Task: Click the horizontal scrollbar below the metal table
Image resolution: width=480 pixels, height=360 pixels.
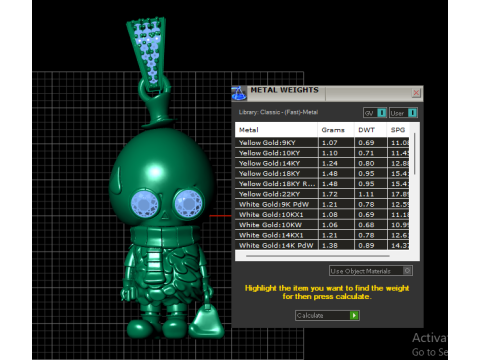Action: [318, 256]
